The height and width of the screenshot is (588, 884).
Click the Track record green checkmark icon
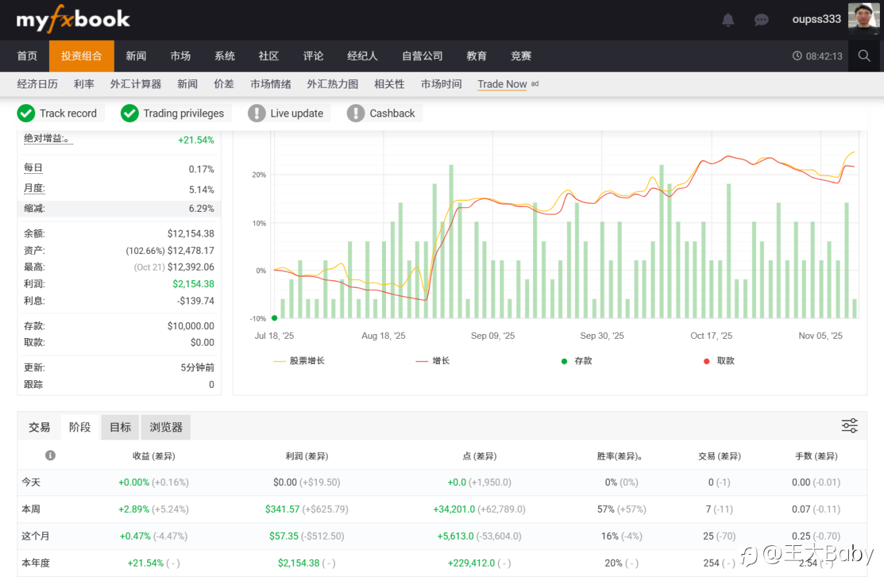coord(26,113)
